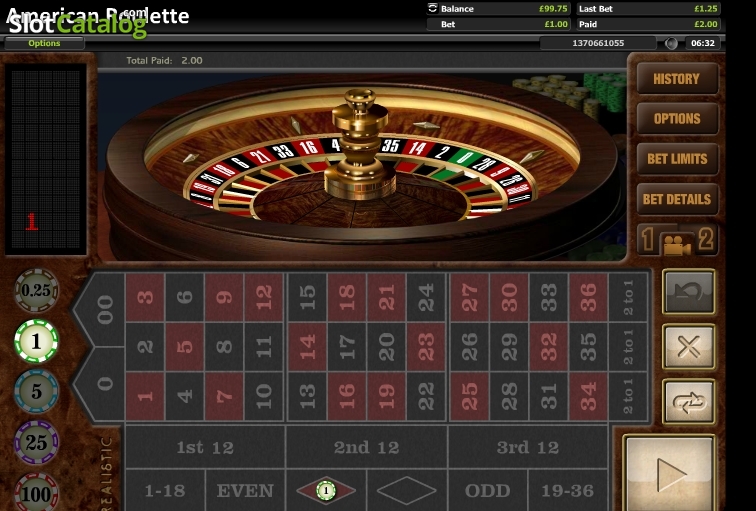Clear all bets with X icon
756x511 pixels.
pos(688,347)
